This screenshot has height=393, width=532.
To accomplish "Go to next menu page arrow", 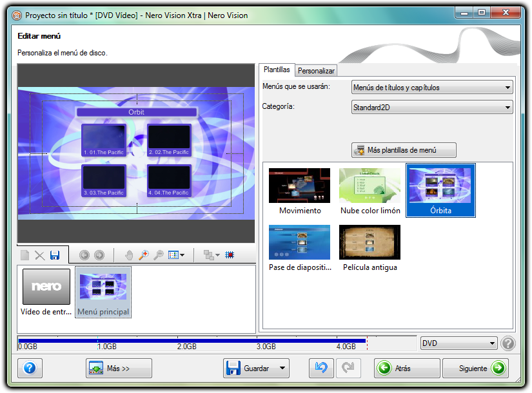I will (x=99, y=255).
